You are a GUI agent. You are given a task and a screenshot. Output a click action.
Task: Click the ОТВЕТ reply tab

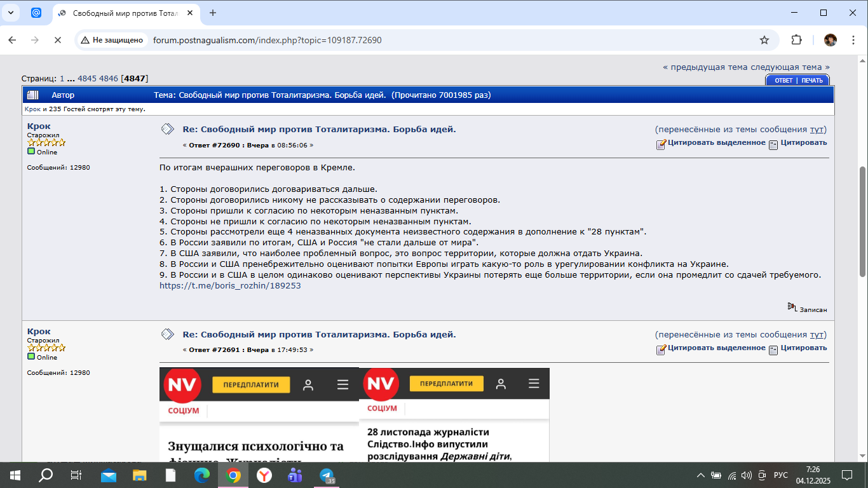click(783, 81)
